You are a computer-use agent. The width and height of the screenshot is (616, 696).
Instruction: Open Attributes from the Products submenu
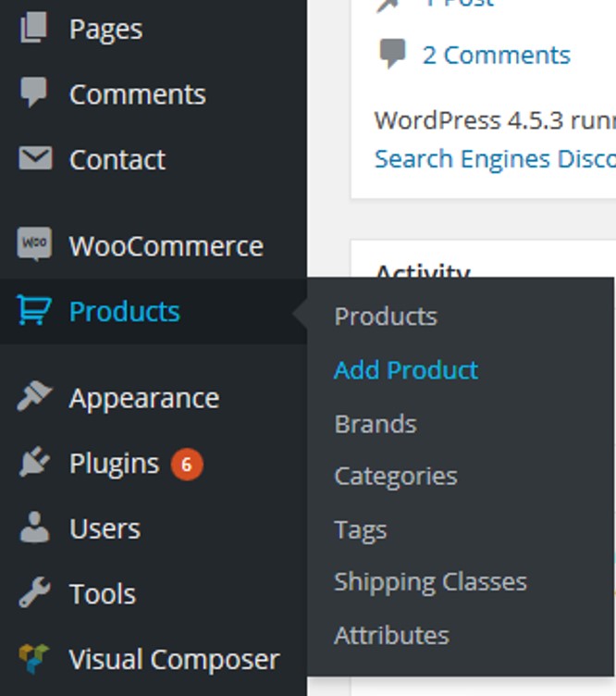point(391,635)
